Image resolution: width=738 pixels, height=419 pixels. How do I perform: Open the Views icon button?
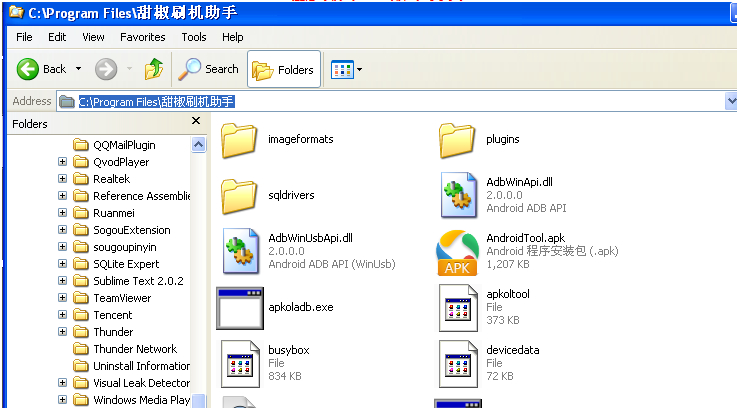[342, 70]
